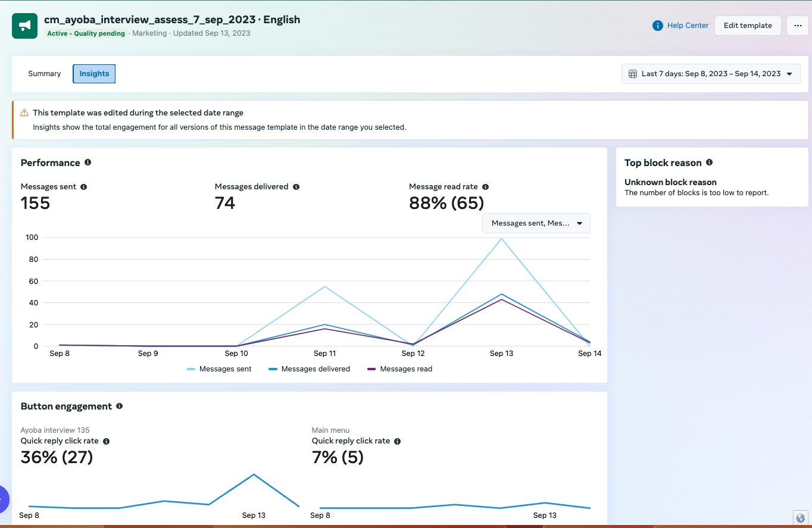Image resolution: width=812 pixels, height=528 pixels.
Task: Click the green megaphone template icon
Action: tap(24, 26)
